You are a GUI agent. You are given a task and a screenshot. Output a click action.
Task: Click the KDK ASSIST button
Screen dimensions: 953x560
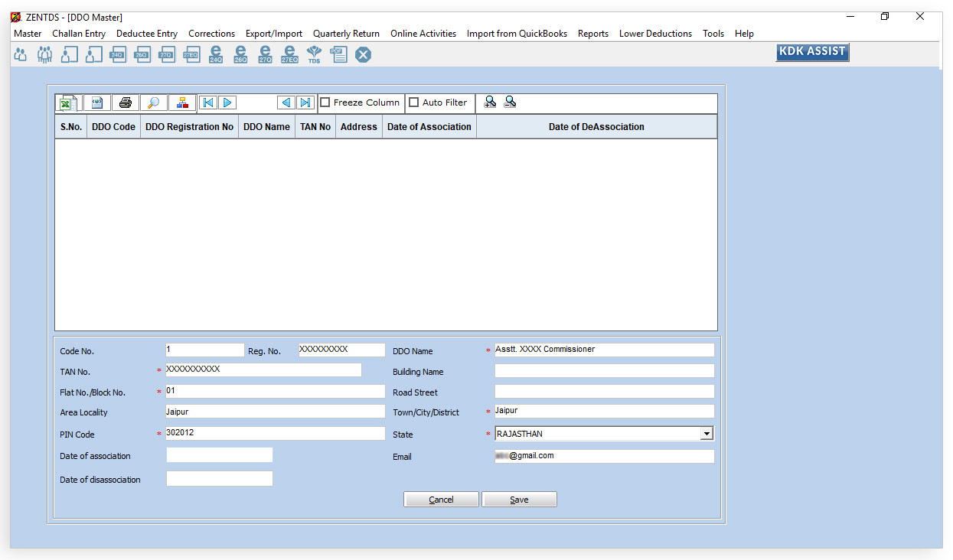(811, 52)
